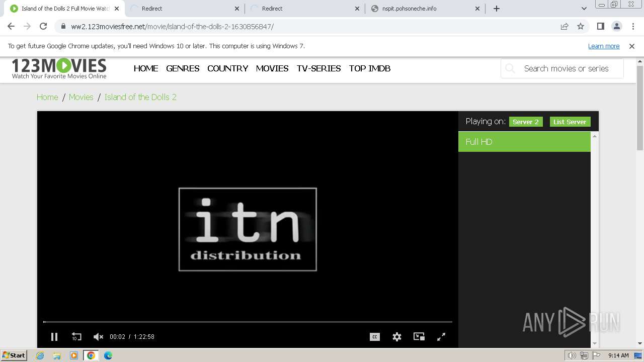This screenshot has height=362, width=644.
Task: View site info lock icon
Action: coord(63,26)
